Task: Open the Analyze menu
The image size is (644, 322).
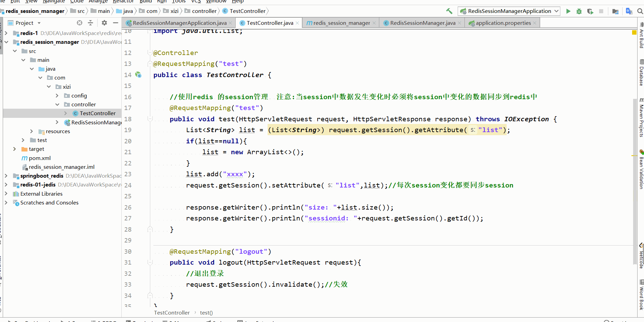Action: (98, 1)
